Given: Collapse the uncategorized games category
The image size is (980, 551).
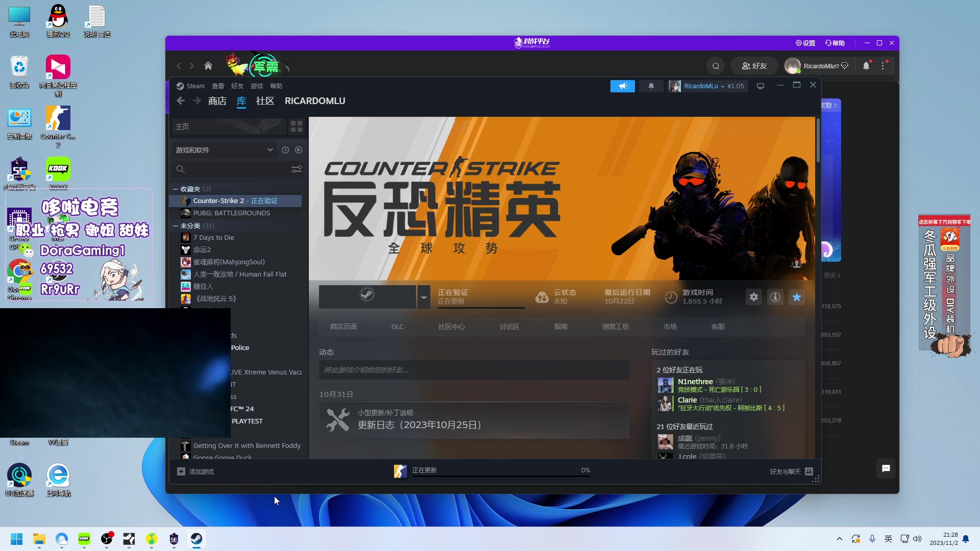Looking at the screenshot, I should [x=176, y=226].
